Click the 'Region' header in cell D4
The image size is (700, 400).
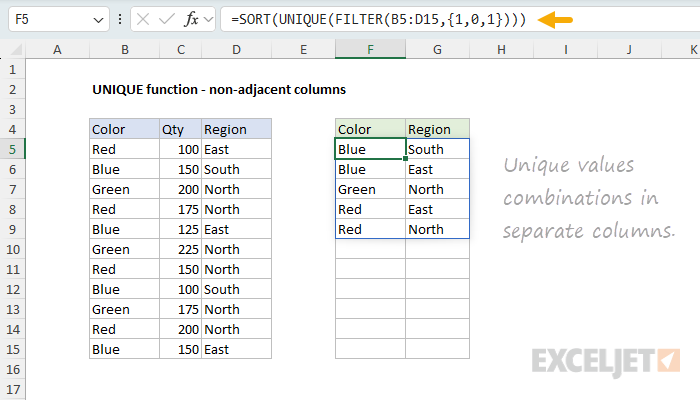point(237,129)
